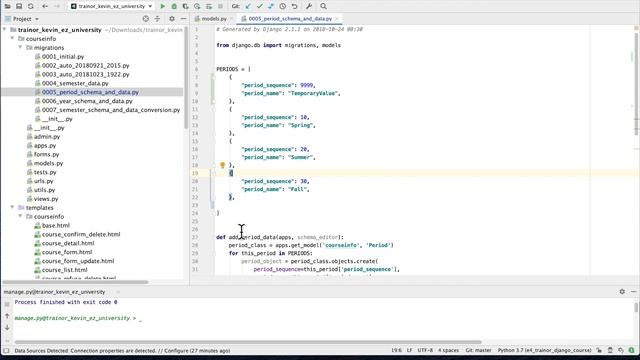Click Run with Coverage icon
The height and width of the screenshot is (360, 640).
click(185, 6)
